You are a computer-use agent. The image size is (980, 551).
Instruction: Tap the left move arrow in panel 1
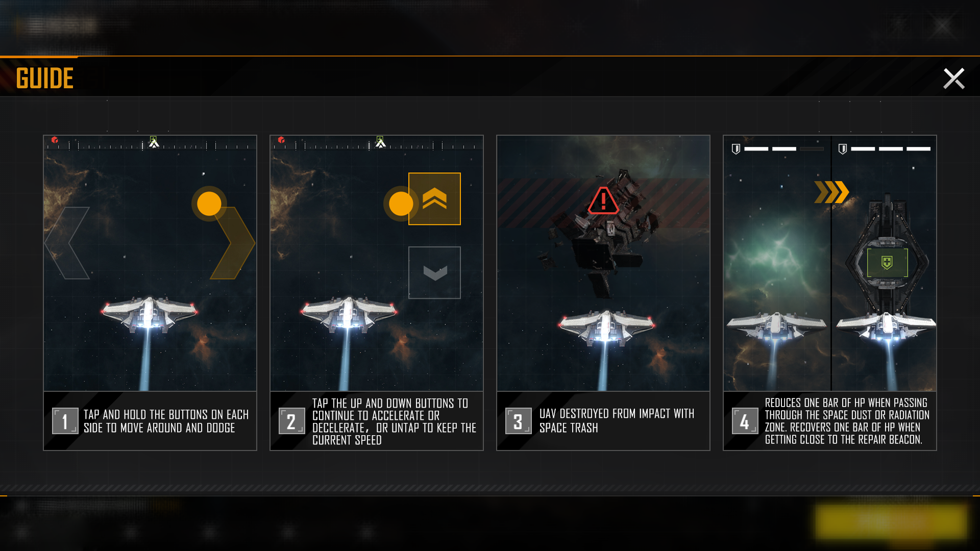point(67,243)
